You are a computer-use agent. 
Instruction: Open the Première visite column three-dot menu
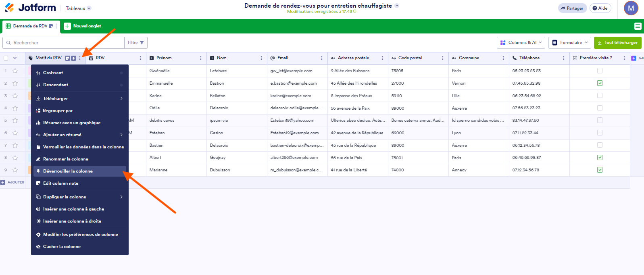(624, 58)
